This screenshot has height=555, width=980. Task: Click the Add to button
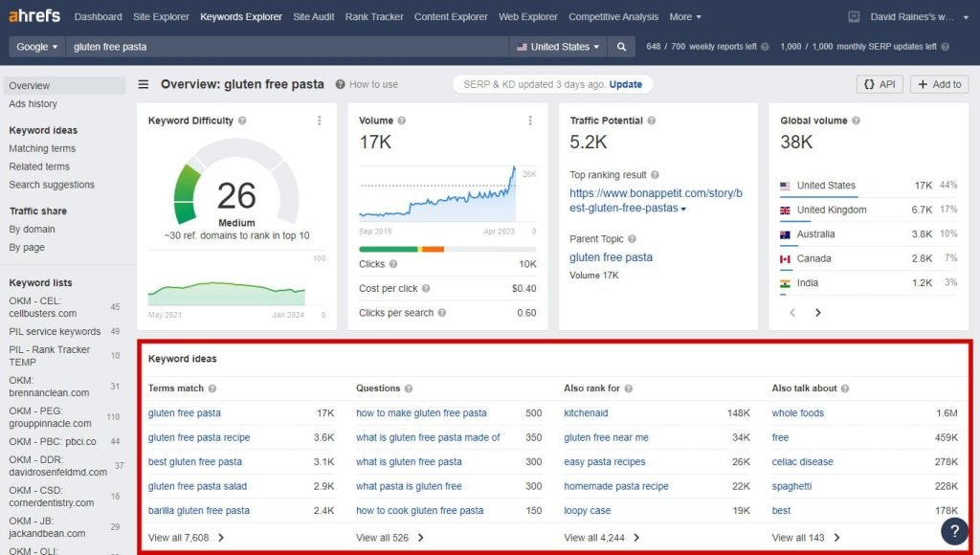pyautogui.click(x=938, y=84)
